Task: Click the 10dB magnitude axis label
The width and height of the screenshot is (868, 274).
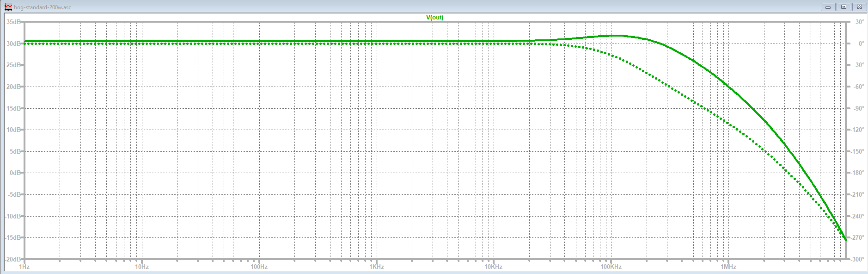Action: point(14,130)
